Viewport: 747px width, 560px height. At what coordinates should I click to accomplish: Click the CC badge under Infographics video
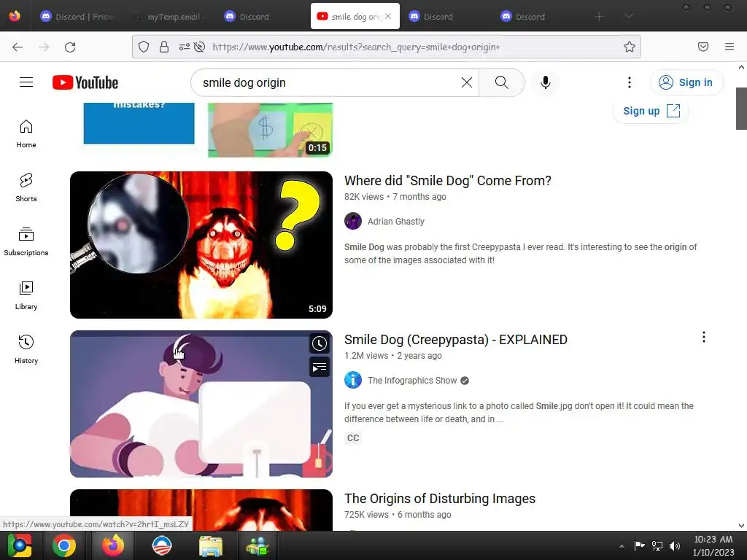(353, 438)
